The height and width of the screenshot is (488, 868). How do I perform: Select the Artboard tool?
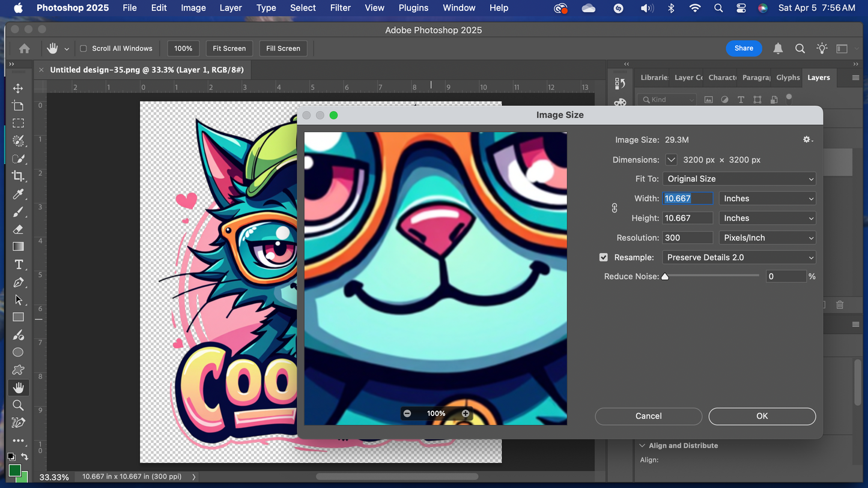click(18, 106)
